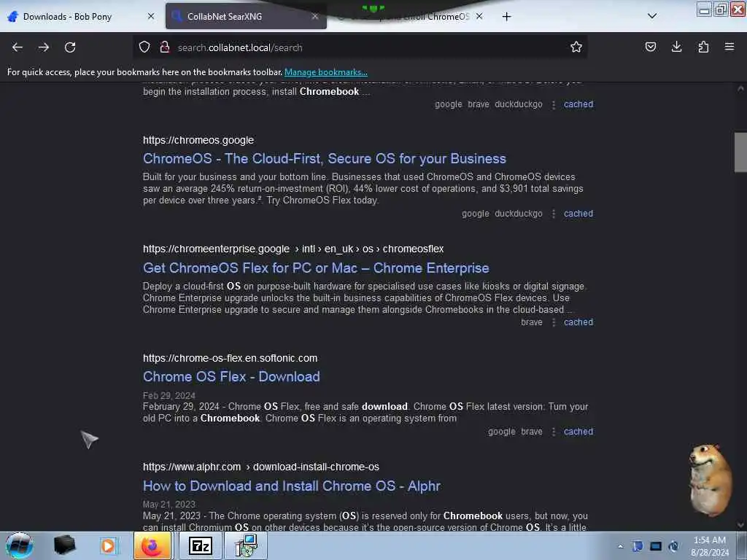Expand options dots for softonic result
Image resolution: width=747 pixels, height=560 pixels.
(x=553, y=432)
